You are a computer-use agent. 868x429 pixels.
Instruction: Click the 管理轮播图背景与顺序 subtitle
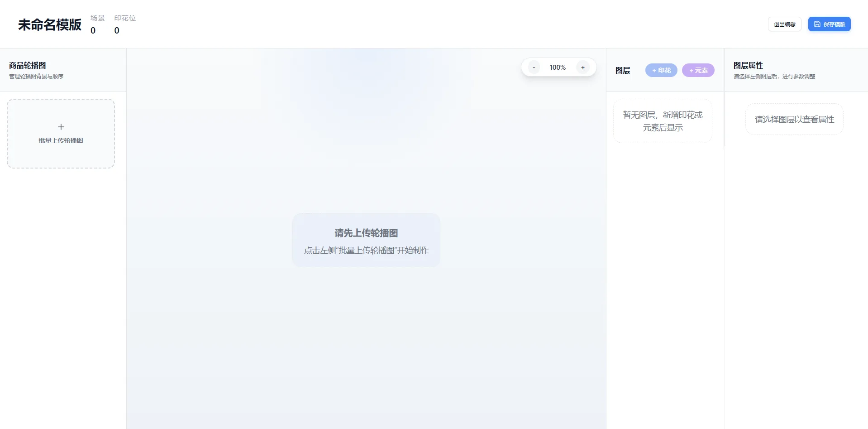(x=36, y=76)
